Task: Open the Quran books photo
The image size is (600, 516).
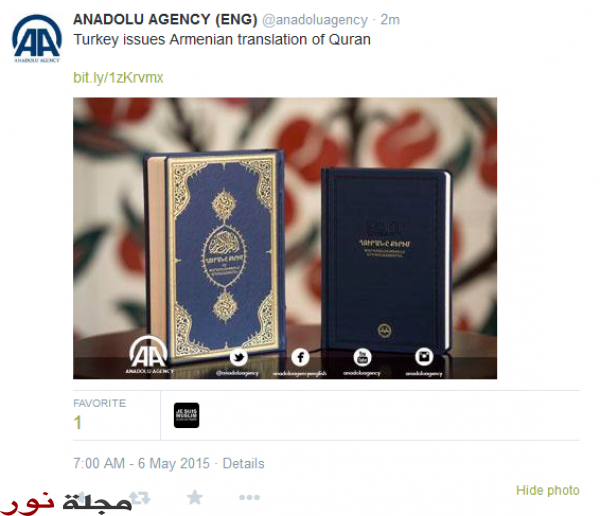Action: click(285, 238)
